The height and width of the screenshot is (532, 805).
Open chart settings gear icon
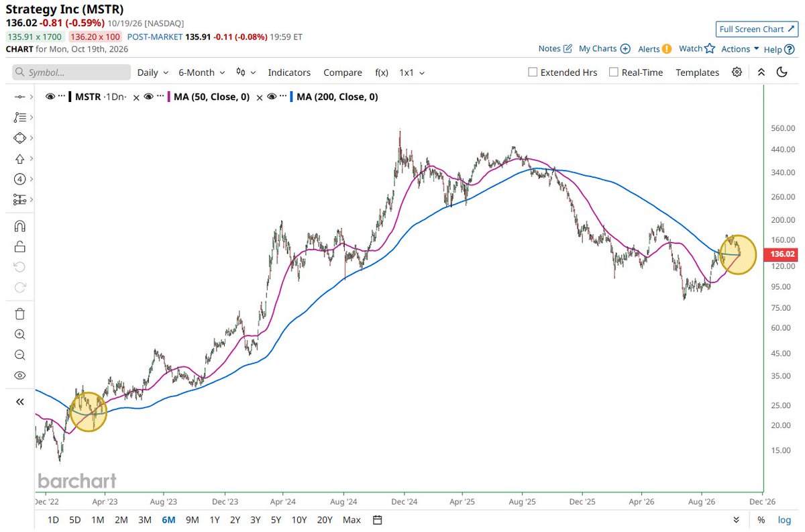point(737,72)
